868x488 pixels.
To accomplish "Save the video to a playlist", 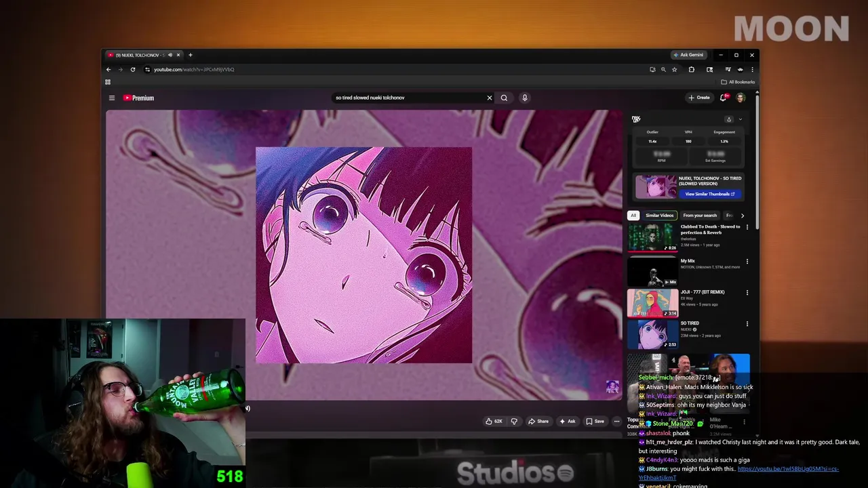I will click(x=595, y=421).
